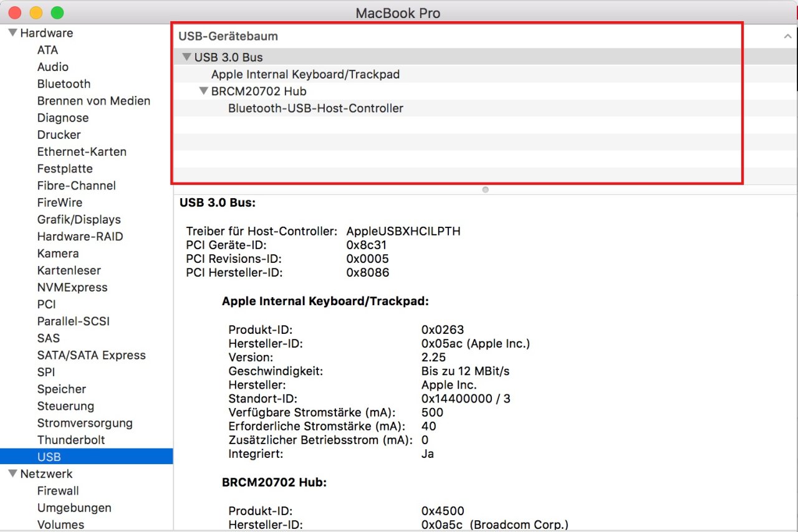Show NVMExpress details
798x532 pixels.
click(72, 287)
